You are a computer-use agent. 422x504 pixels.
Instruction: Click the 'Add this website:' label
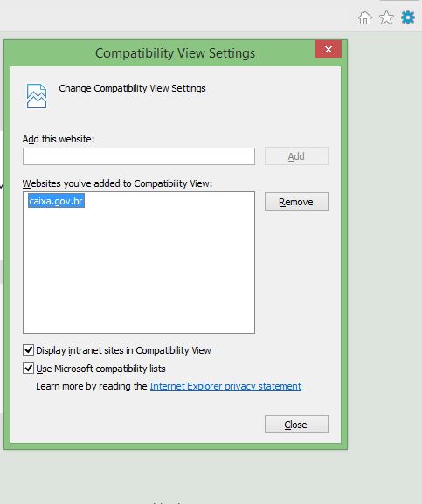tap(59, 139)
